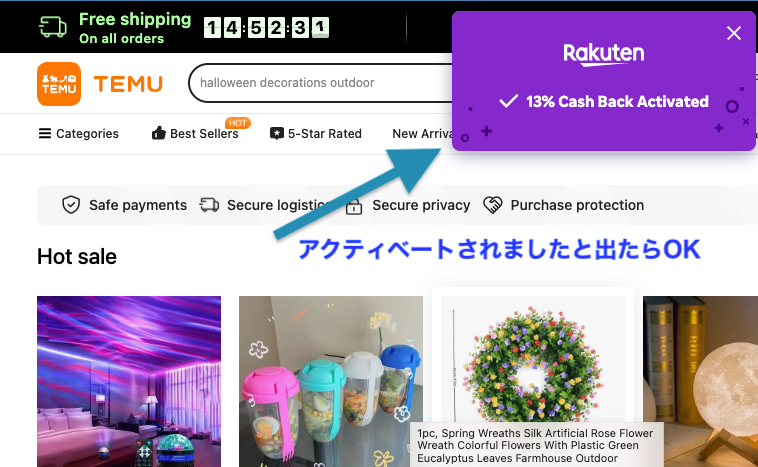Close the Rakuten cash back popup

coord(734,33)
